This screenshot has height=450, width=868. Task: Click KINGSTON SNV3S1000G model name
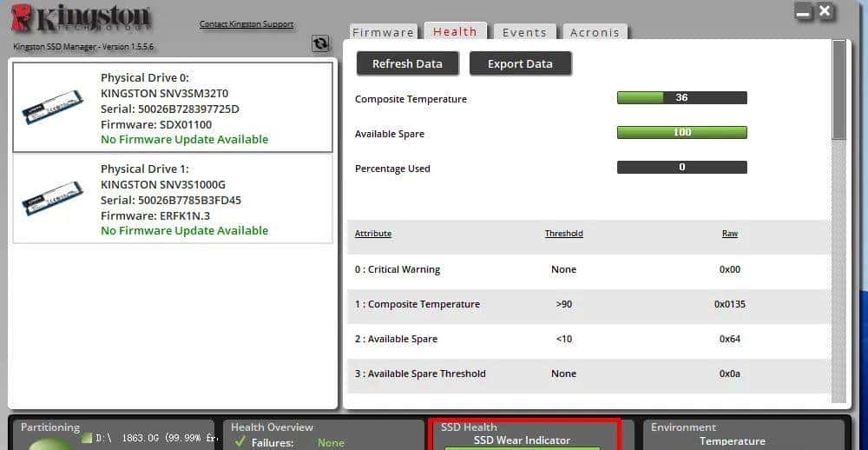(x=163, y=184)
